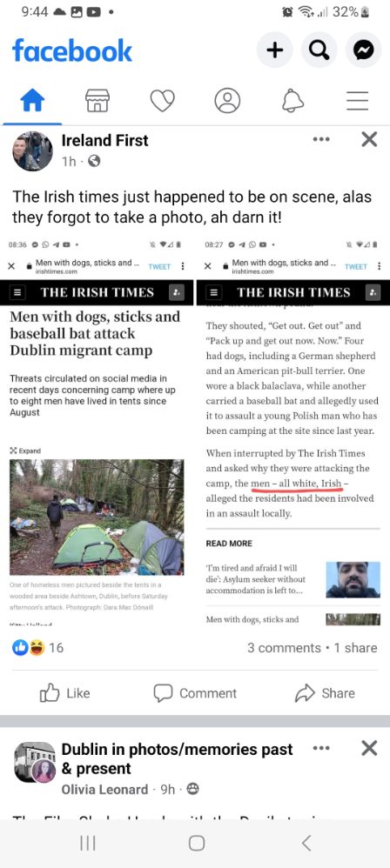Open Messenger chat icon
Screen dimensions: 390x868
point(363,50)
